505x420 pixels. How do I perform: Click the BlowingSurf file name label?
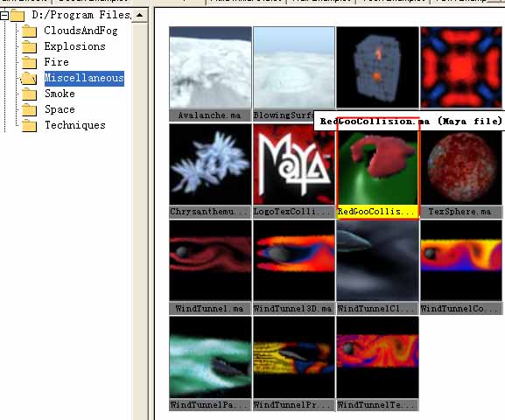coord(284,115)
